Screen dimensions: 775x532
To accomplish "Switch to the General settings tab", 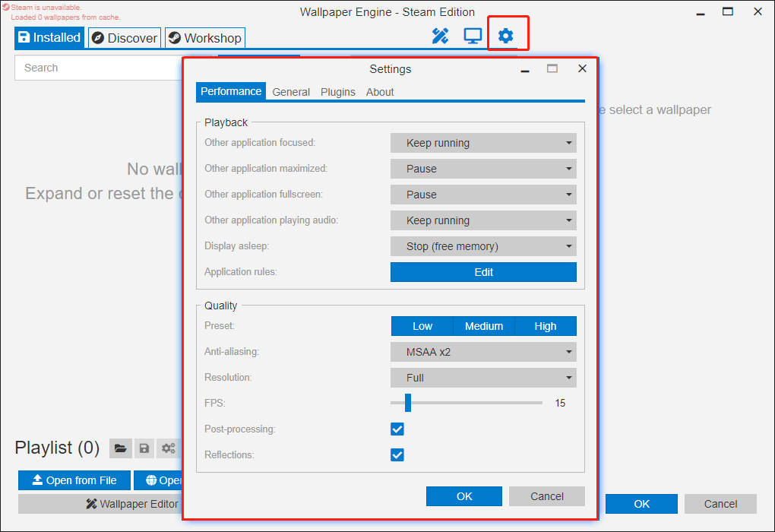I will click(x=291, y=91).
